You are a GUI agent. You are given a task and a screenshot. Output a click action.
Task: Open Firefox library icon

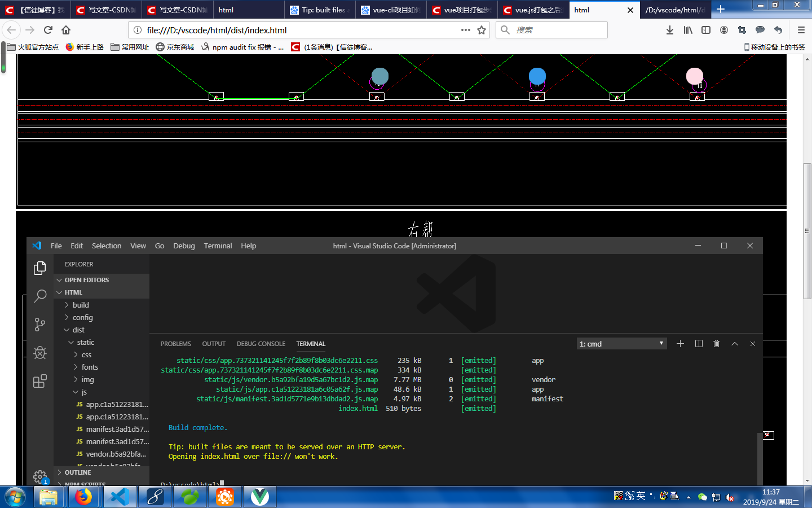point(688,30)
